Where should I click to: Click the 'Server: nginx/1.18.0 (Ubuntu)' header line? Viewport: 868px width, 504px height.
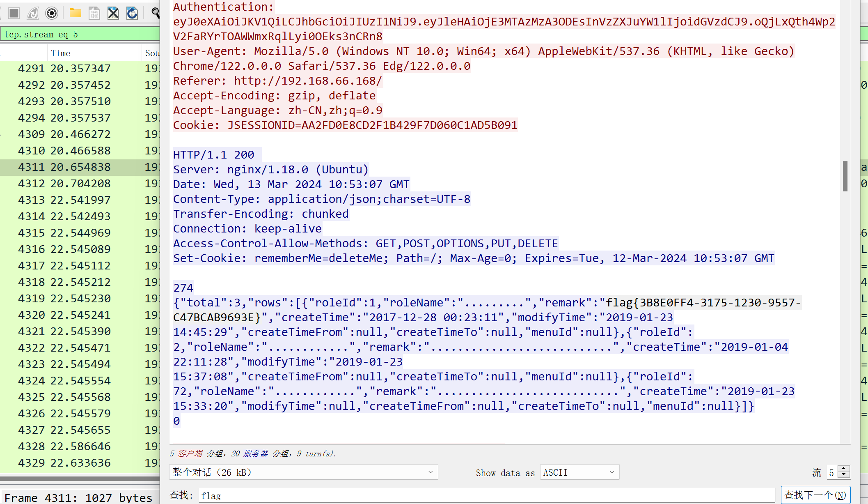271,170
